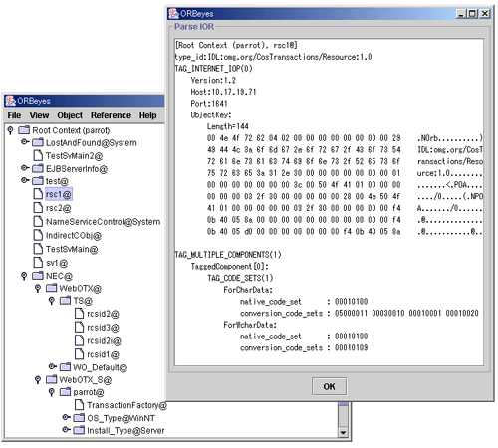Select the rcsid2i@ label

pyautogui.click(x=104, y=341)
